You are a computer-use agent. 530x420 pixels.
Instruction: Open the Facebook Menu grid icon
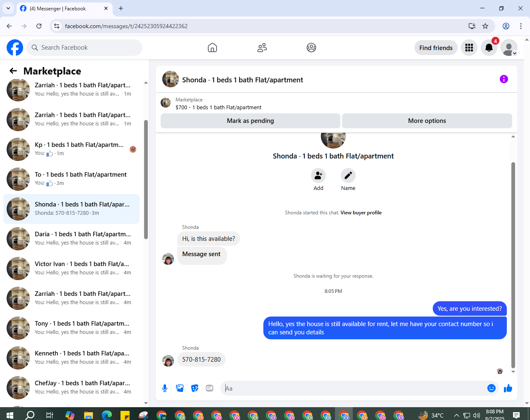[x=469, y=48]
